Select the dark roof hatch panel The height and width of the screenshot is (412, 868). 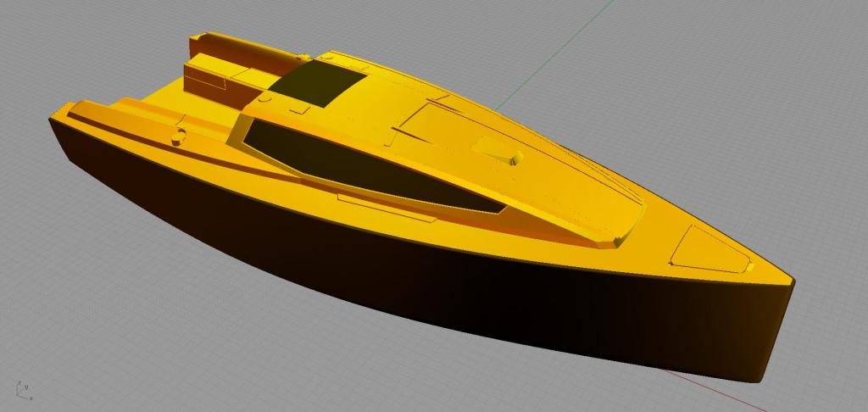click(317, 83)
